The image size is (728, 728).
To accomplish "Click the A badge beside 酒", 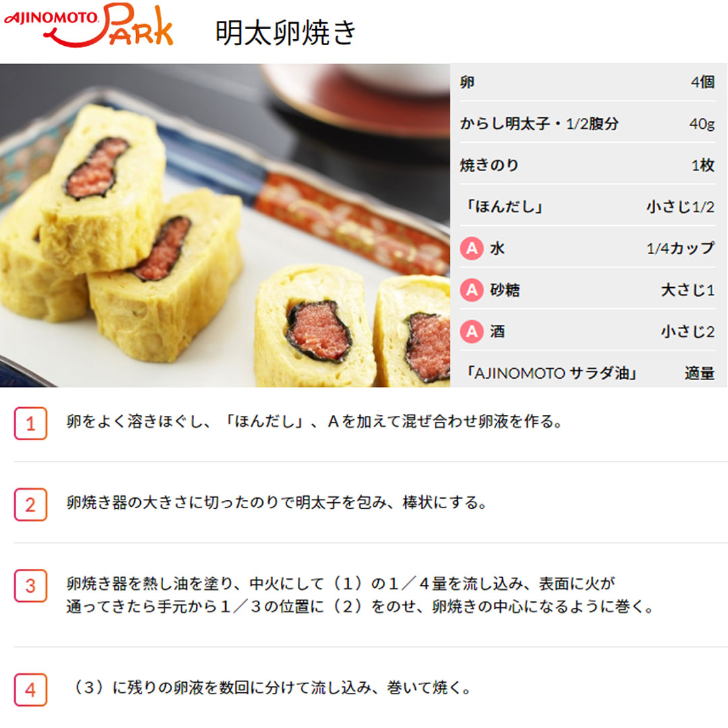I will click(x=472, y=332).
